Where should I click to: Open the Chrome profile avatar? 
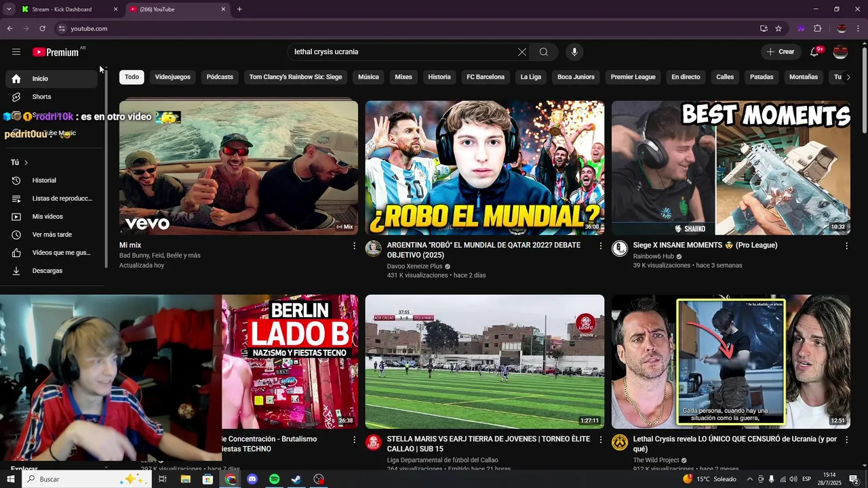842,28
